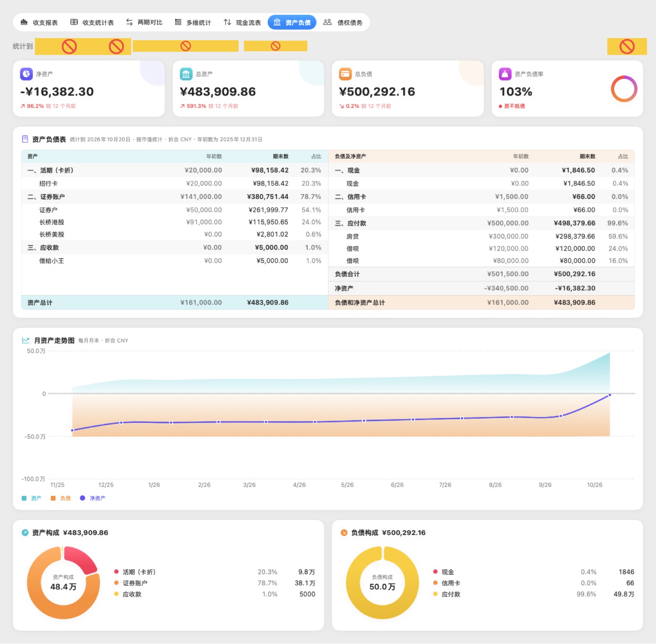Viewport: 656px width, 644px height.
Task: Select the 多维统计 tab
Action: (x=193, y=22)
